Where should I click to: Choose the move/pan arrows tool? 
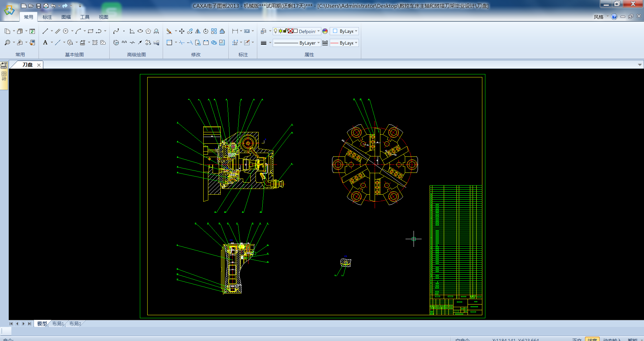tap(181, 31)
